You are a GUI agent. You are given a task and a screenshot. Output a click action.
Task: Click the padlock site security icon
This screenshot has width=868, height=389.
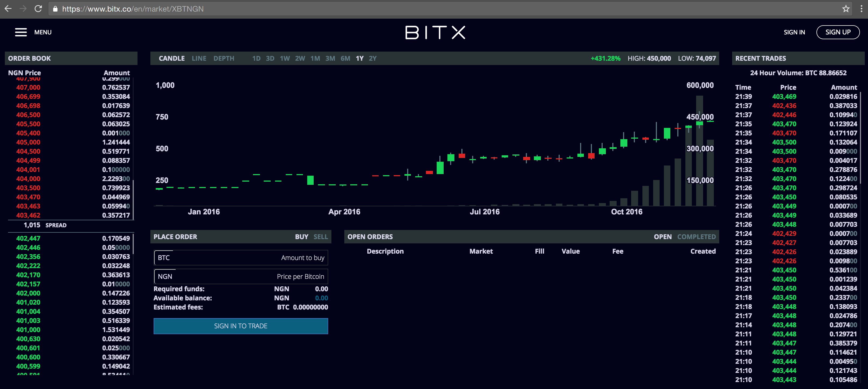55,9
